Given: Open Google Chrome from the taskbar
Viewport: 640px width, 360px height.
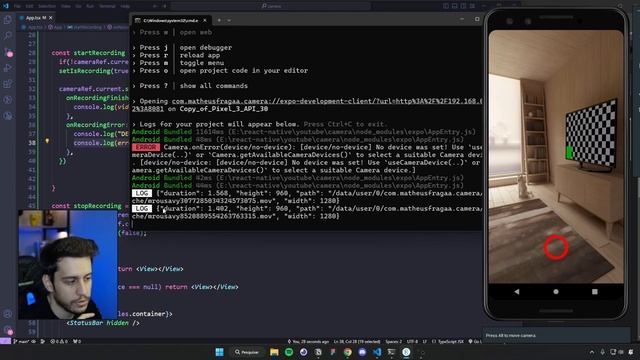Looking at the screenshot, I should click(x=347, y=352).
